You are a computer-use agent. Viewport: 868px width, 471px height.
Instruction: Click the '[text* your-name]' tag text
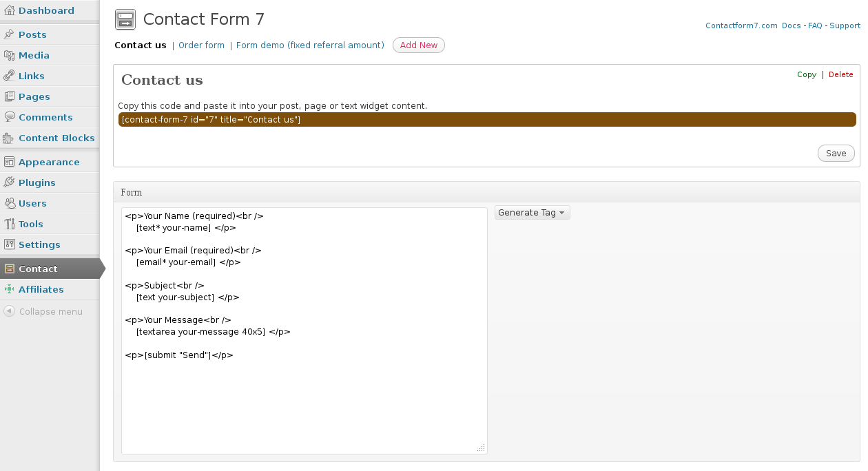point(174,228)
